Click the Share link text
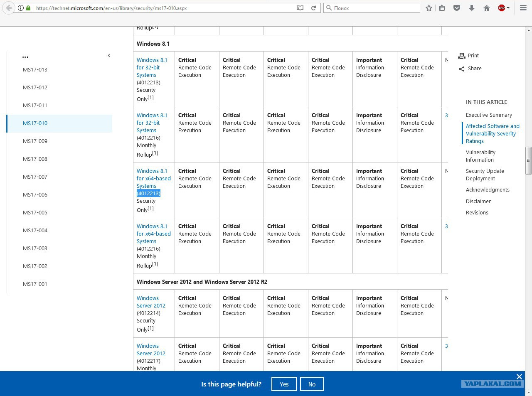 point(474,69)
